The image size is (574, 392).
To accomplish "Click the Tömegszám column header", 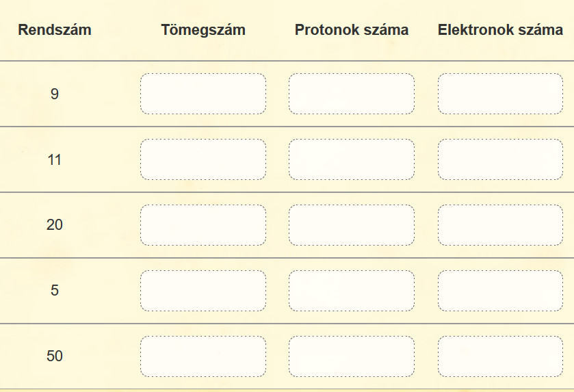I will [x=203, y=30].
